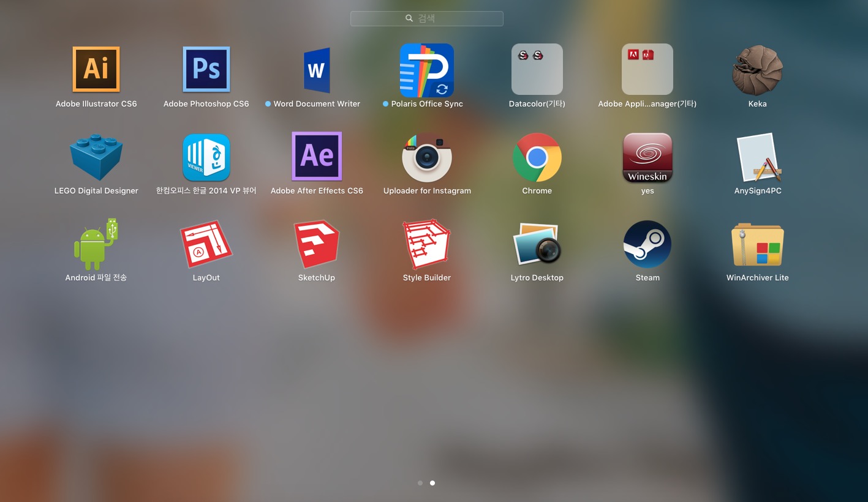
Task: Open WinArchiver Lite app
Action: (x=758, y=244)
